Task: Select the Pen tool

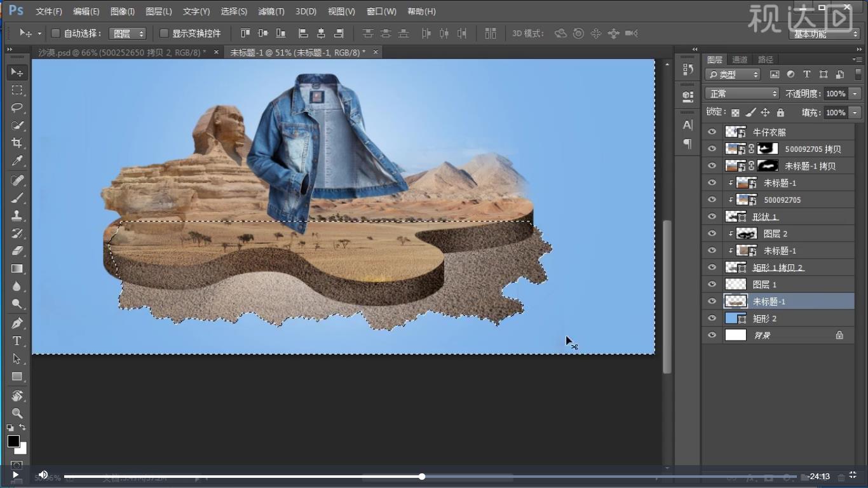Action: pos(17,323)
